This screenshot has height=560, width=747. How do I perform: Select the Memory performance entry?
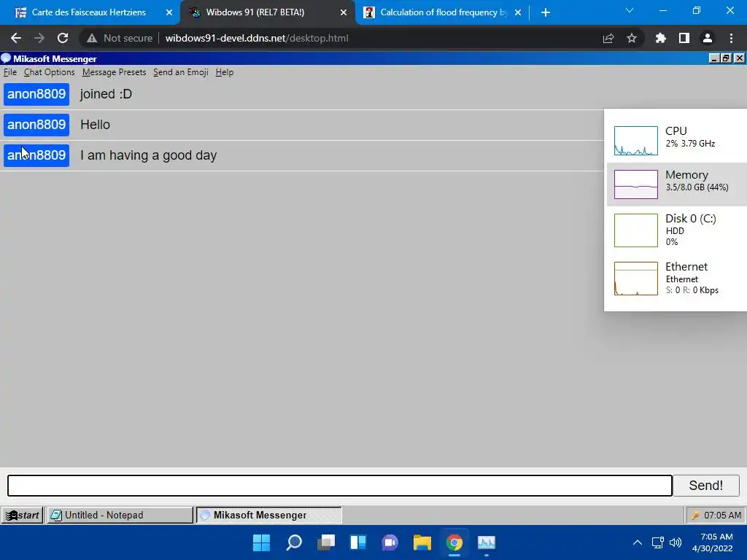[677, 184]
